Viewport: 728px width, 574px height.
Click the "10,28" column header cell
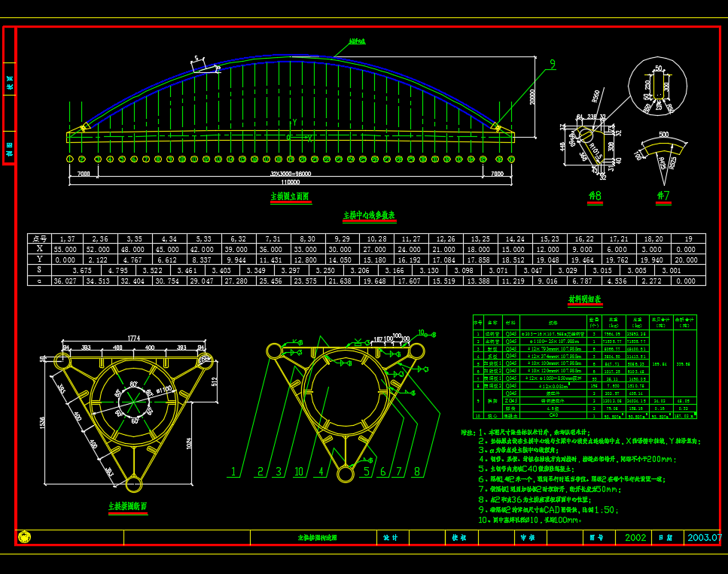click(x=376, y=238)
